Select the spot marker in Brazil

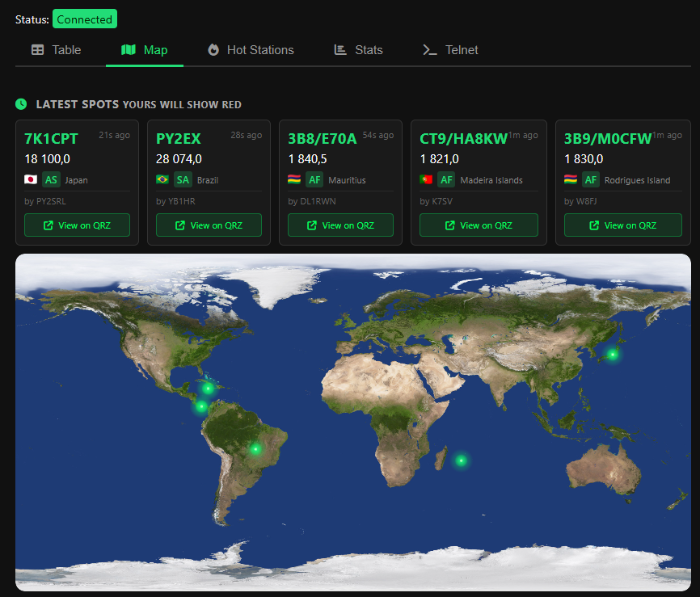(x=256, y=448)
